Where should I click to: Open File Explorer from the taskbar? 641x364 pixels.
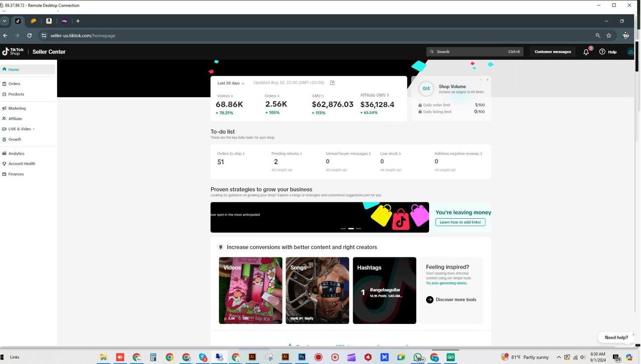point(104,357)
